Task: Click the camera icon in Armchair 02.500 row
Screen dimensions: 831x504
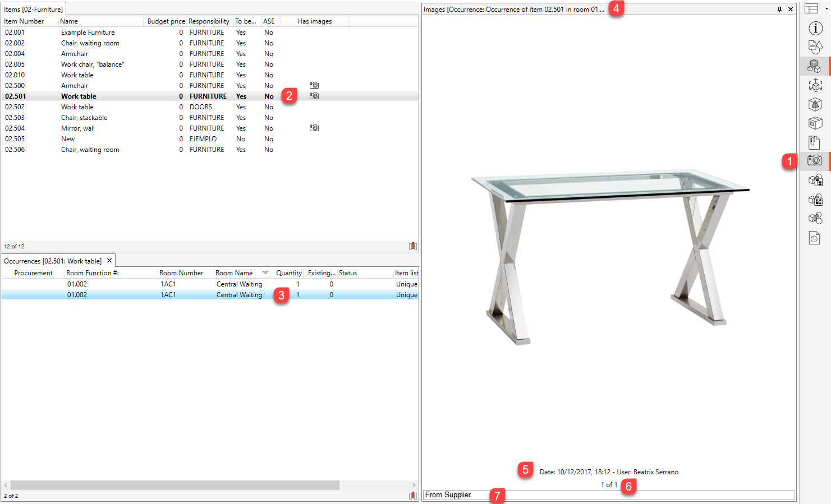Action: (314, 86)
